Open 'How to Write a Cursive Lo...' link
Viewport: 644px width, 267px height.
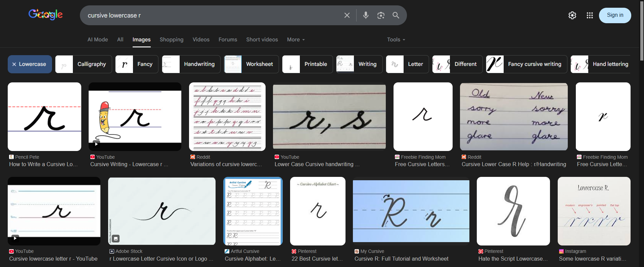(x=44, y=164)
